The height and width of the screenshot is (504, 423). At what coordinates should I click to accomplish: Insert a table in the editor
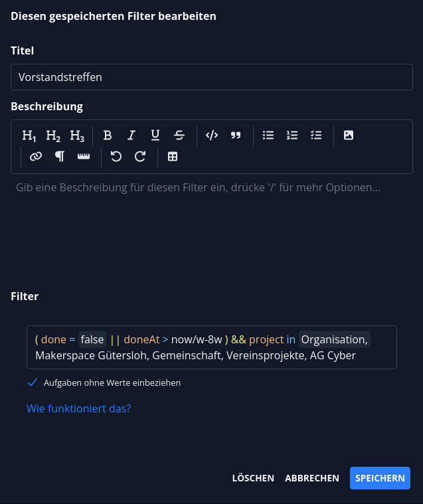[x=173, y=157]
